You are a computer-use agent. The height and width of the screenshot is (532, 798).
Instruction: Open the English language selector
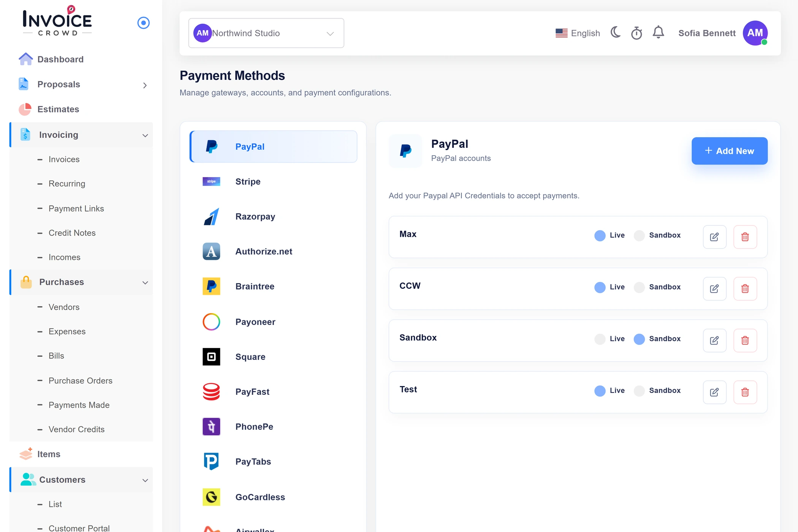(x=578, y=33)
